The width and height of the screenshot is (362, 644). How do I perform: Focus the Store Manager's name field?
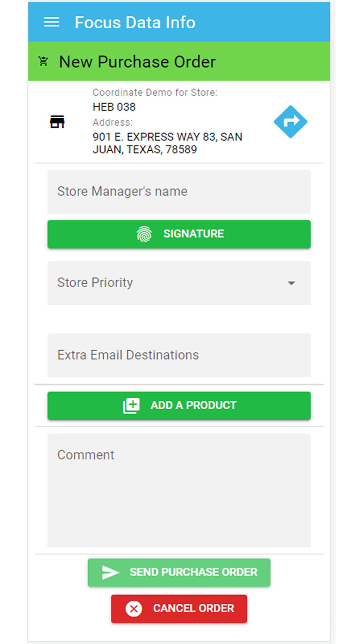pyautogui.click(x=179, y=192)
